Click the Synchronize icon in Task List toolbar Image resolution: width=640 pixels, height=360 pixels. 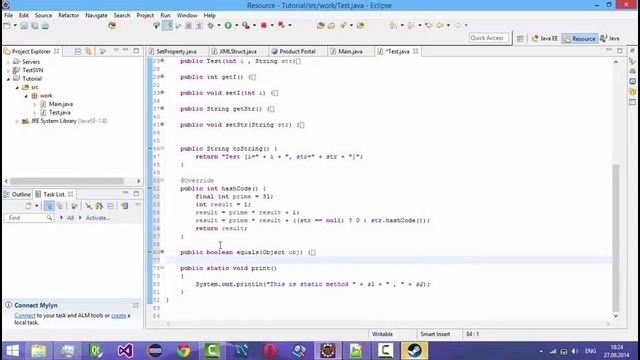124,206
